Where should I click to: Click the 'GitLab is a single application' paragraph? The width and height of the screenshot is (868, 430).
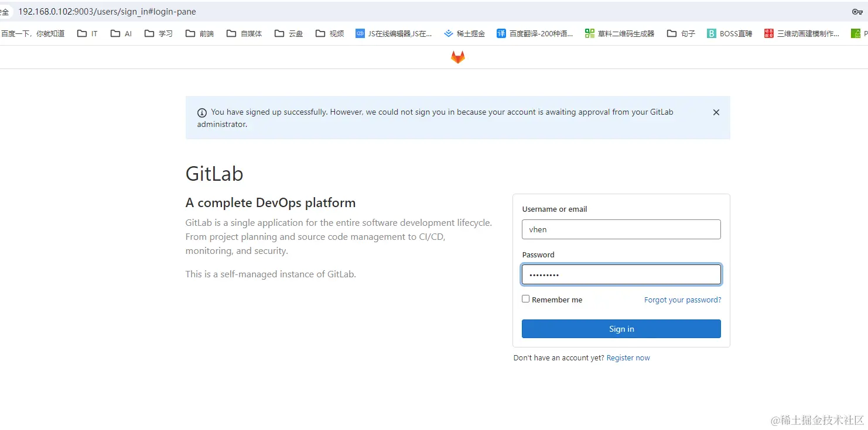[x=339, y=237]
